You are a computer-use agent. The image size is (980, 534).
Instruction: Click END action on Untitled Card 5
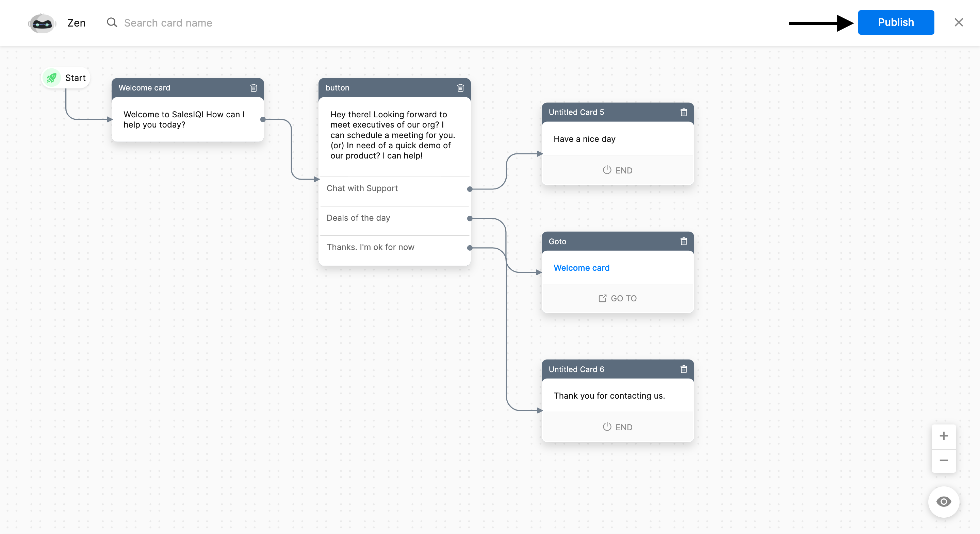618,170
